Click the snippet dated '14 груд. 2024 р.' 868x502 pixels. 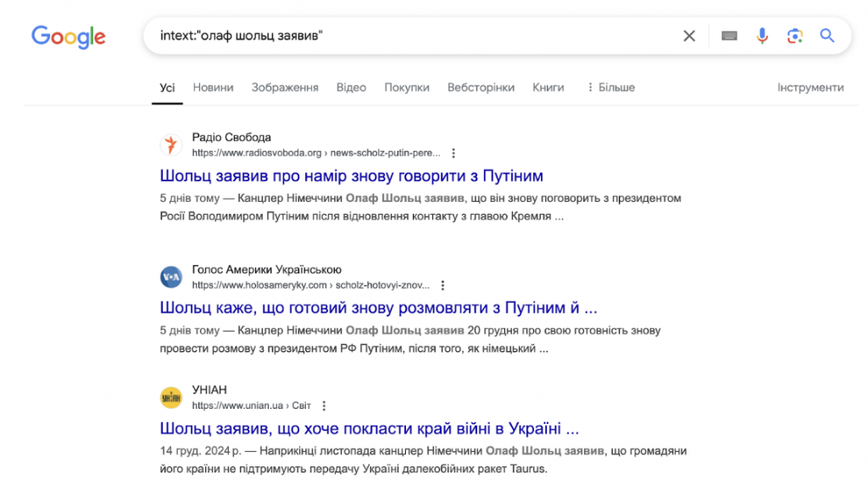coord(424,460)
